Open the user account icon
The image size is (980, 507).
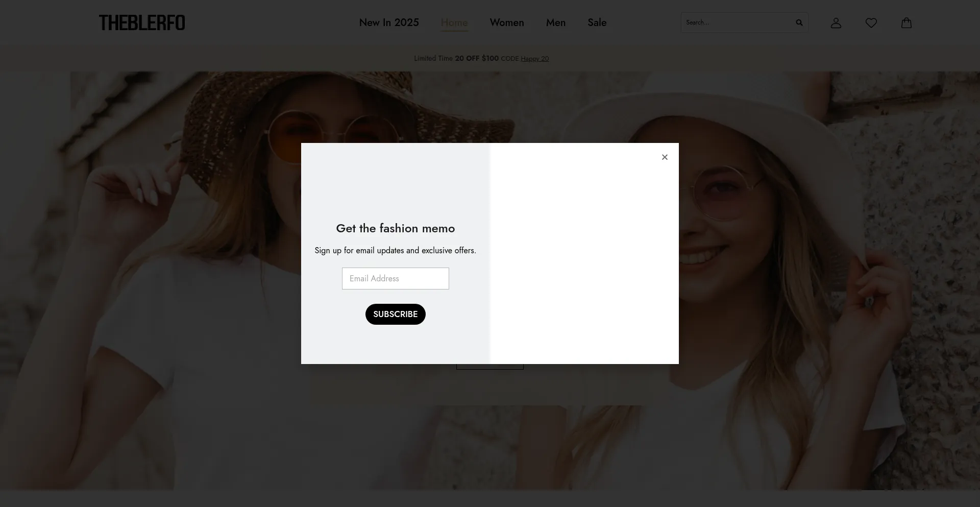tap(836, 23)
